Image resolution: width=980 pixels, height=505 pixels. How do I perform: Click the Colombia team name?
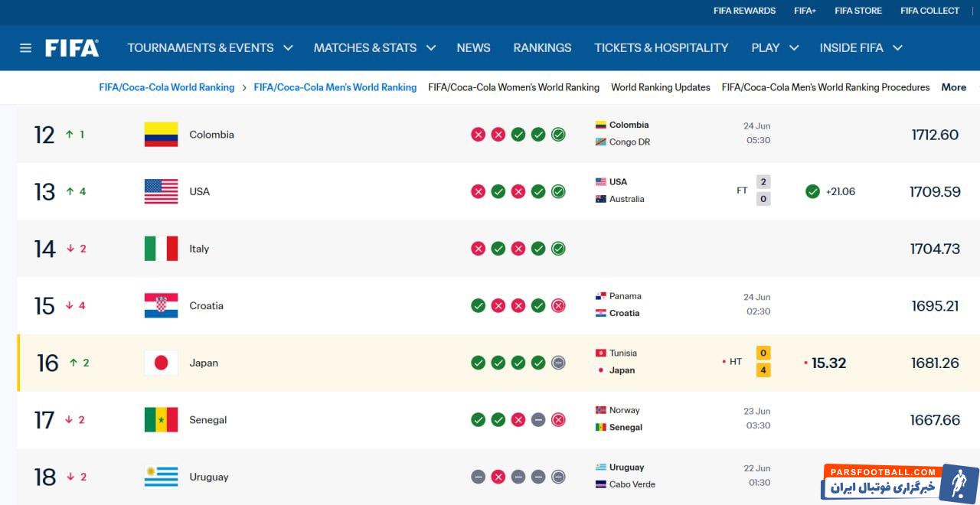click(x=212, y=135)
